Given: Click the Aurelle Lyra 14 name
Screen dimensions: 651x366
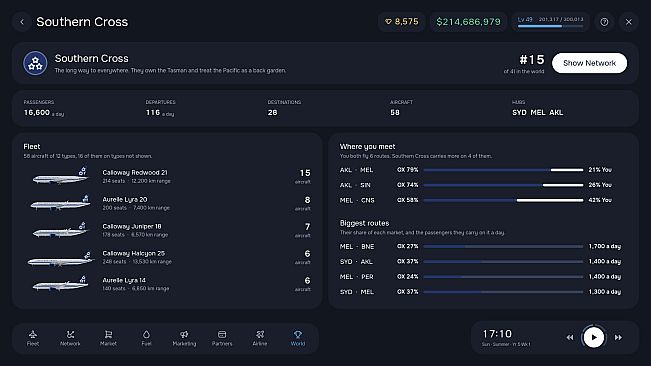Looking at the screenshot, I should point(124,281).
